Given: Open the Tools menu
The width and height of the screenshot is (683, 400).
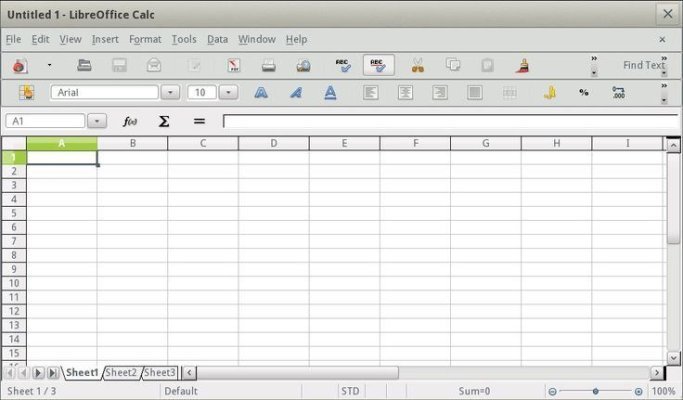Looking at the screenshot, I should click(184, 39).
